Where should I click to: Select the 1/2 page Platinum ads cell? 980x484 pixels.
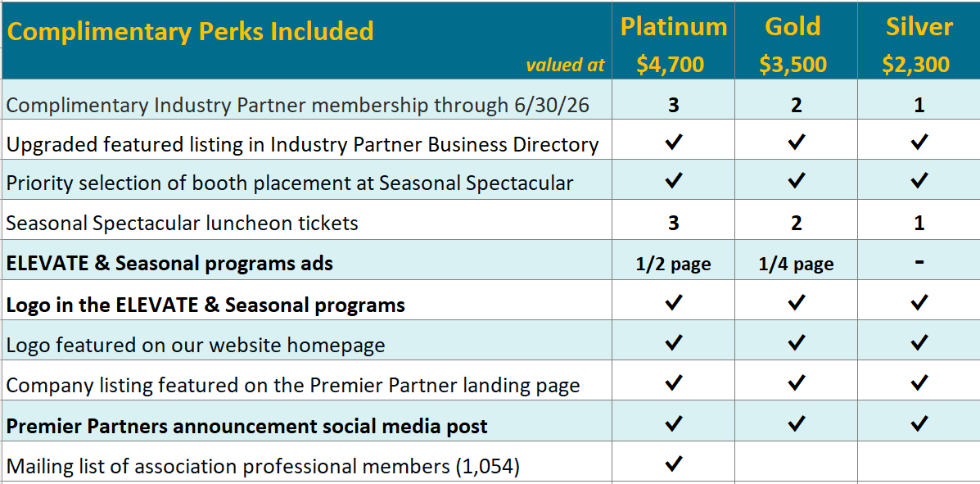(x=673, y=264)
